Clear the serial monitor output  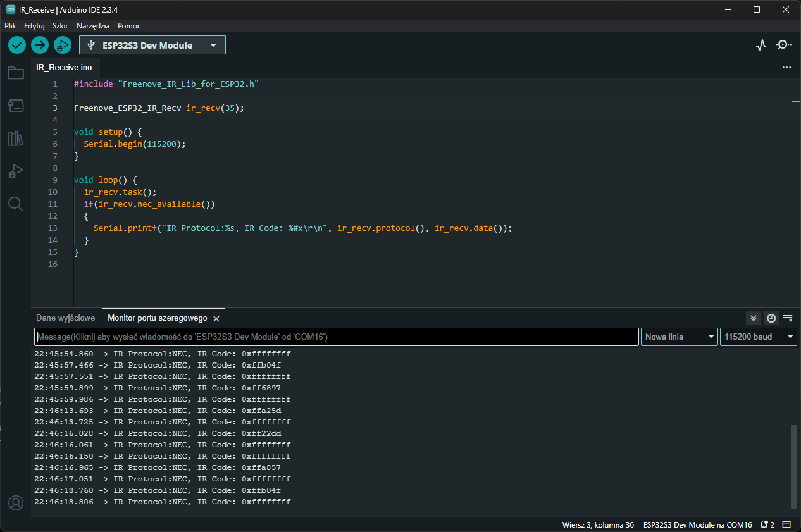click(788, 318)
